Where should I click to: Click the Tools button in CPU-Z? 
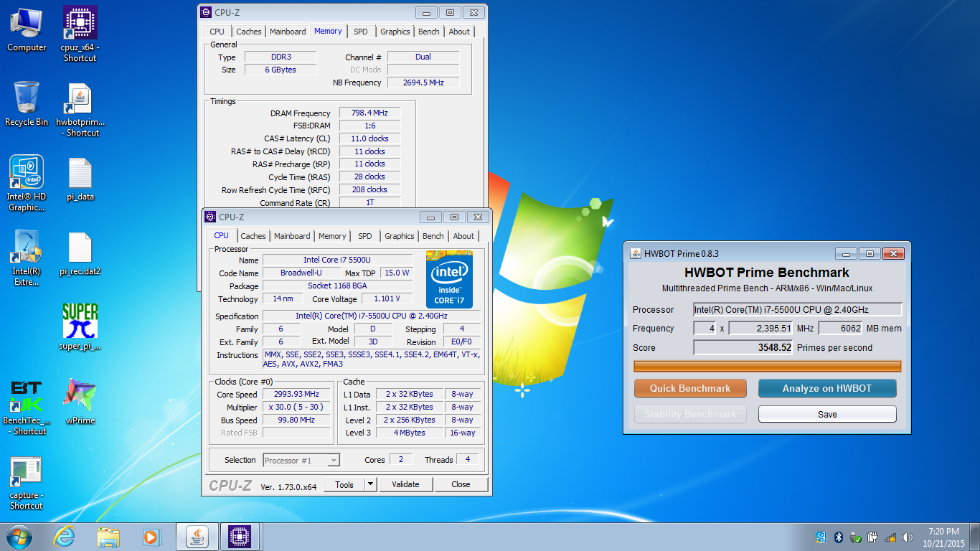344,484
